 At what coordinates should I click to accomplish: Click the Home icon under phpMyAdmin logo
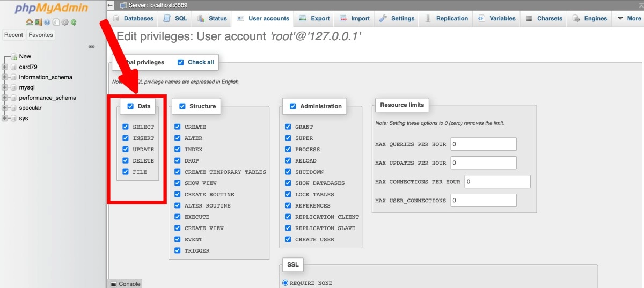point(30,22)
